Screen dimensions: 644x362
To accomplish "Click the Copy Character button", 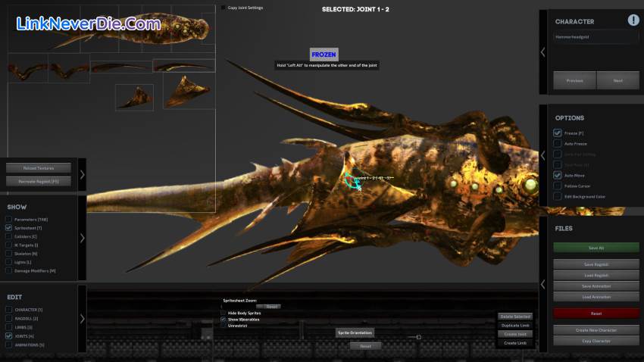I will tap(596, 341).
